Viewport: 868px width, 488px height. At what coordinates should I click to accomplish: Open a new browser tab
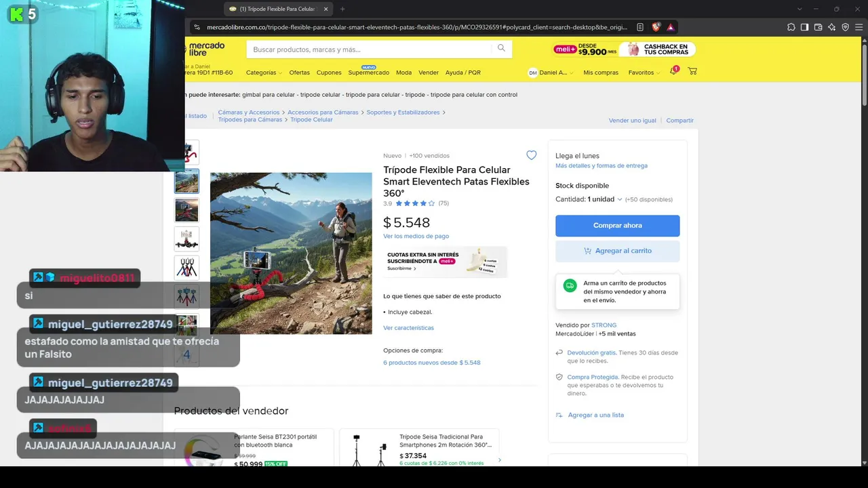point(342,9)
